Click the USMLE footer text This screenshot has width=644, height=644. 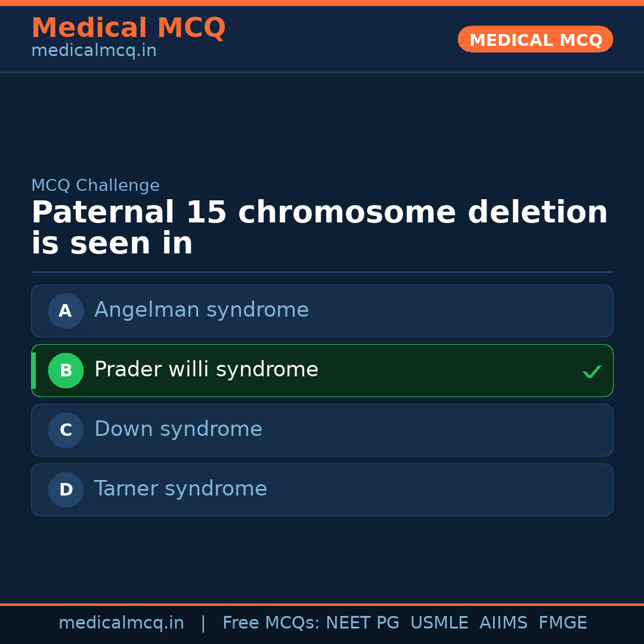pyautogui.click(x=439, y=623)
